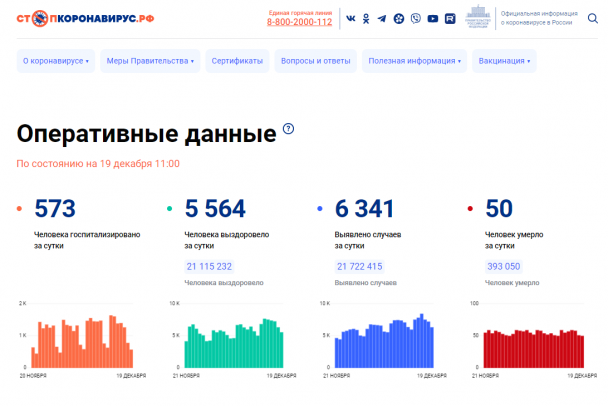
Task: Open the "Полезная информация" dropdown
Action: 415,61
